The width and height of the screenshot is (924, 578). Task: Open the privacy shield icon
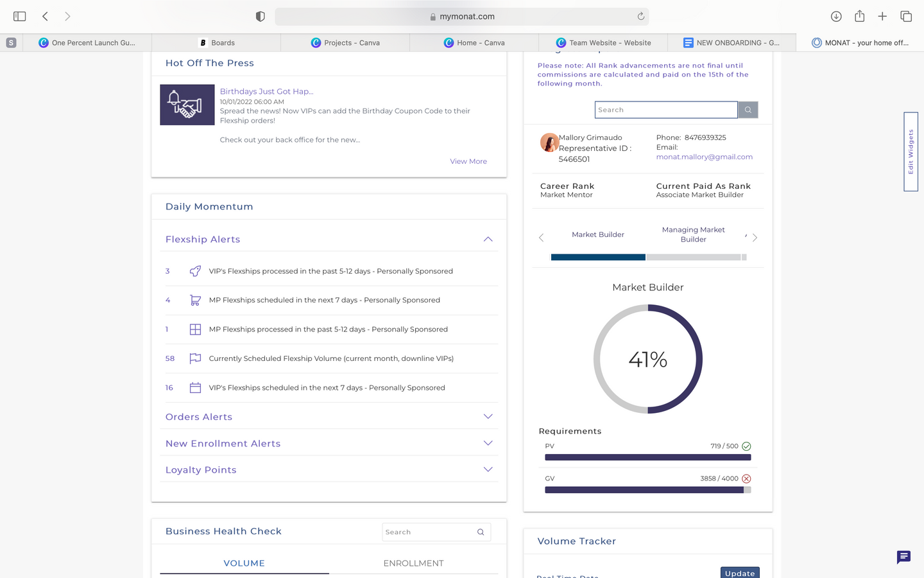click(260, 17)
